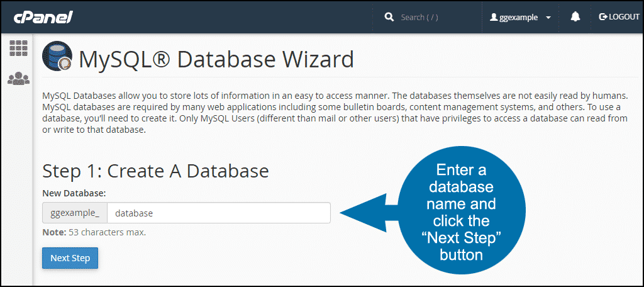The height and width of the screenshot is (287, 644).
Task: Open User Manager icon in sidebar
Action: [x=18, y=79]
